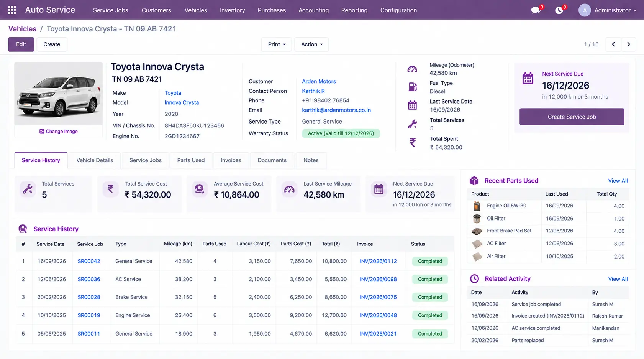This screenshot has height=359, width=644.
Task: Click the odometer mileage gauge icon
Action: (x=412, y=69)
